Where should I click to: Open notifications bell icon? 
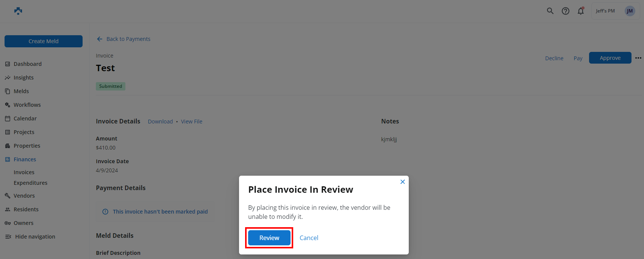tap(580, 11)
